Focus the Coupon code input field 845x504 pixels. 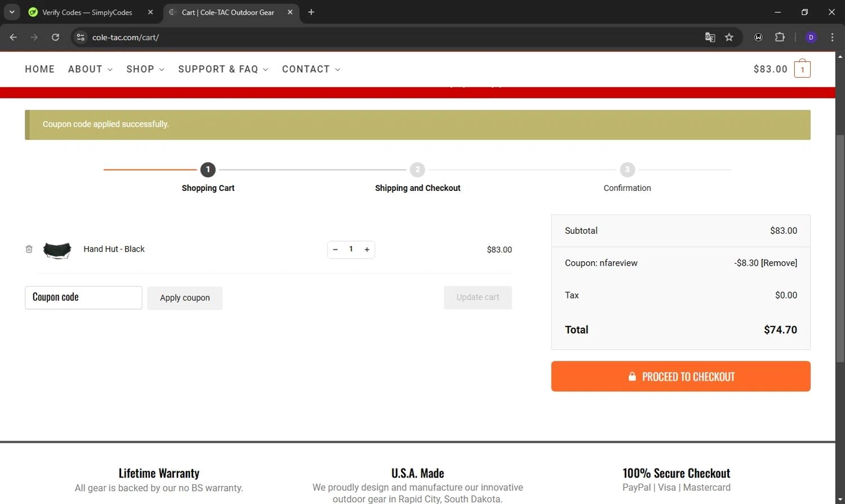83,297
